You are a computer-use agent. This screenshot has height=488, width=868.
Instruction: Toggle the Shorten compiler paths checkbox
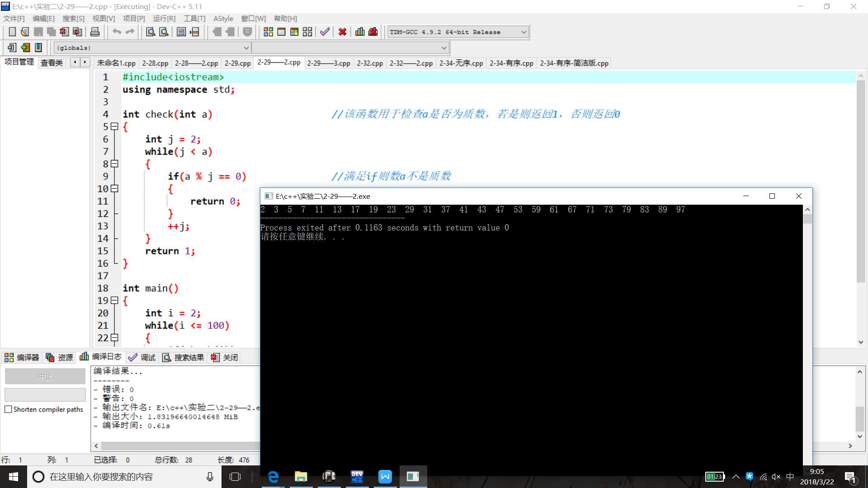tap(8, 409)
